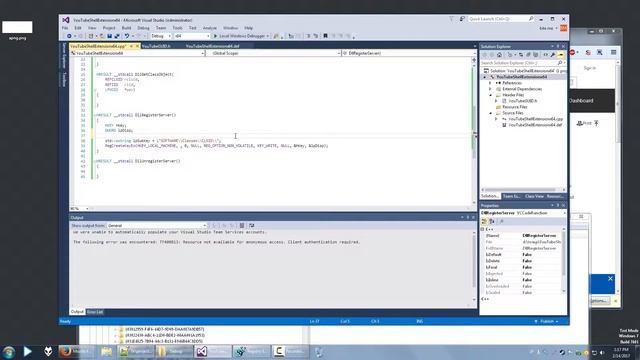
Task: Click Alphabetical sort icon in Properties panel
Action: click(x=492, y=221)
